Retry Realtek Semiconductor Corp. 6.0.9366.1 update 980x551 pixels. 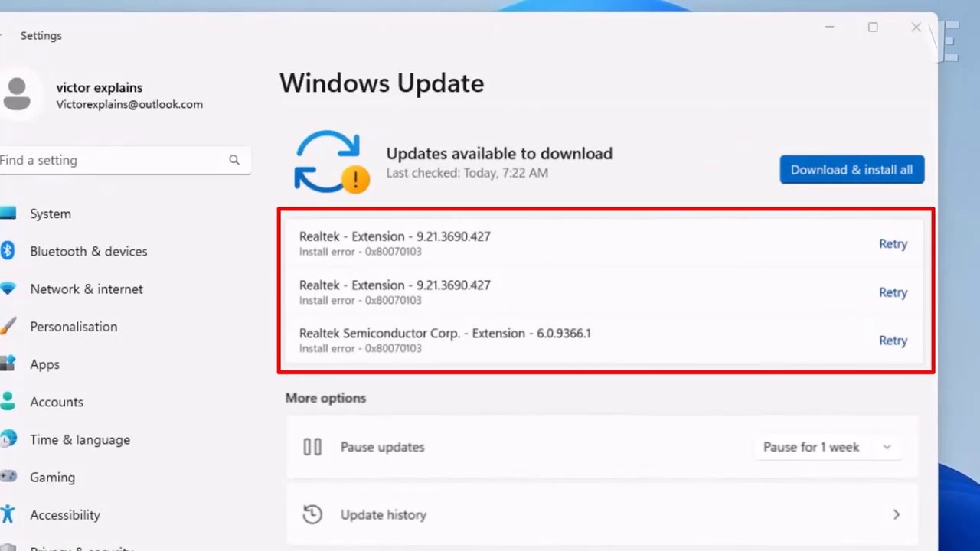(x=893, y=341)
